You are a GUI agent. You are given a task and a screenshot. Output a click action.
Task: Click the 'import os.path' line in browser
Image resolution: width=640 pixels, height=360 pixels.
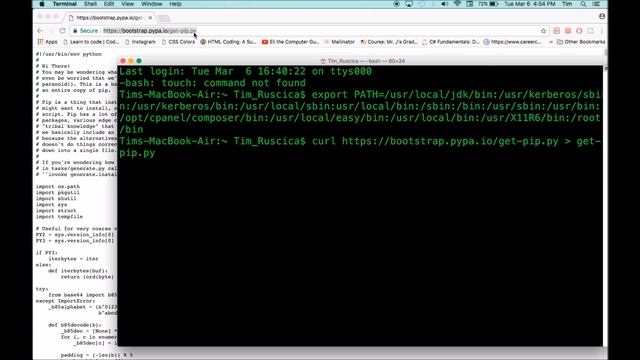point(58,187)
